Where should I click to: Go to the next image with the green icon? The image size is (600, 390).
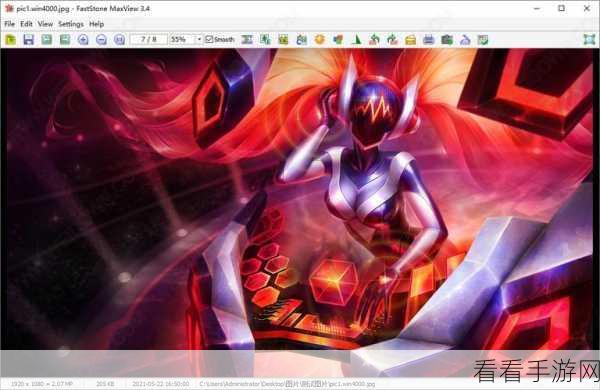point(65,39)
